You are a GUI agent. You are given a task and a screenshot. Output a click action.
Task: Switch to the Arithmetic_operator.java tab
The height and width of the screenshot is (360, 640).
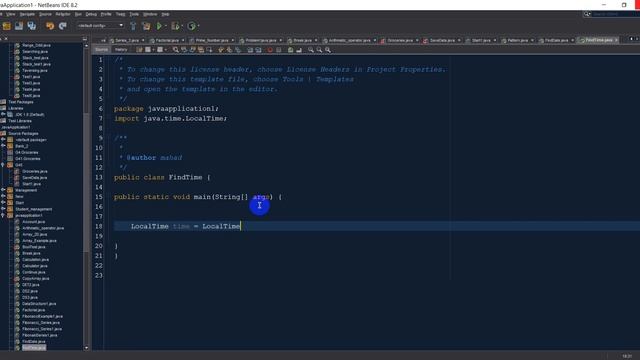349,40
